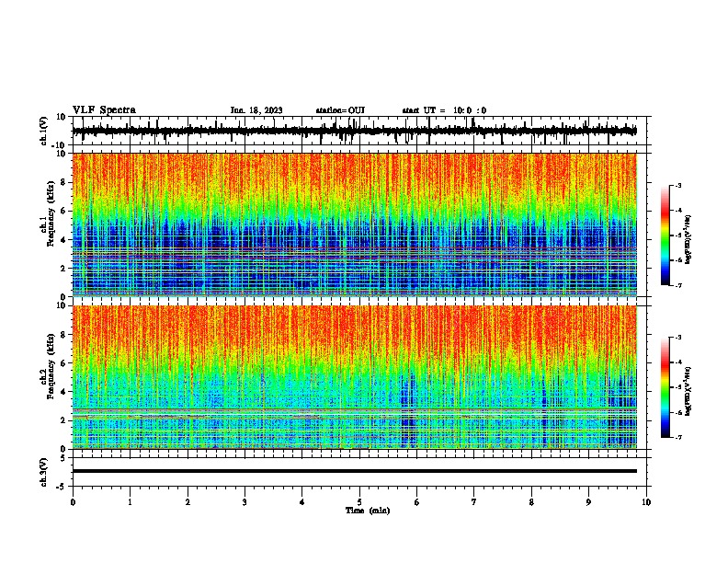Click the ch.2 spectrogram color scale bar

click(665, 387)
